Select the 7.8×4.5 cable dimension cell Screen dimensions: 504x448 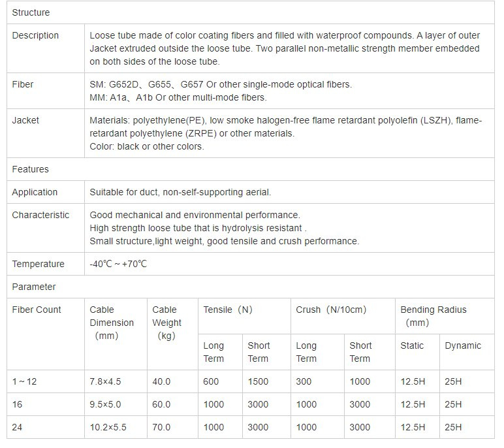click(105, 381)
